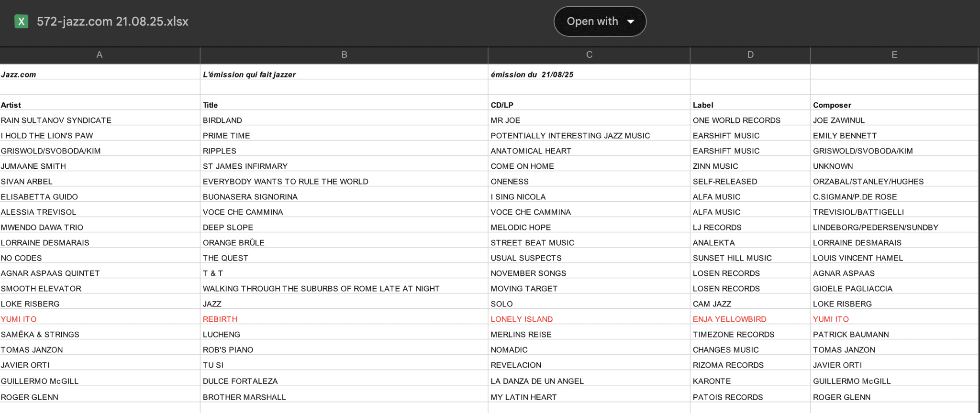Click 'MWENDO DAWA TRIO' artist cell
Screen dimensions: 980x413
click(x=100, y=225)
